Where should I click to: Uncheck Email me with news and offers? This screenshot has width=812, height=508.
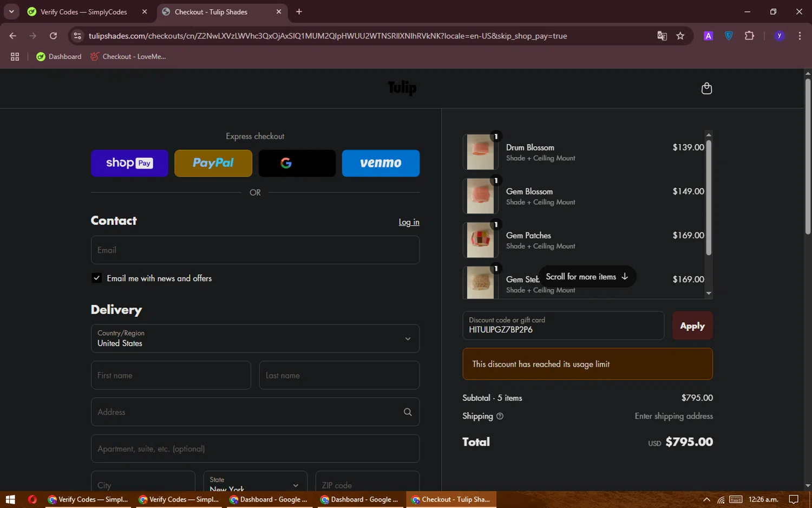pos(97,278)
